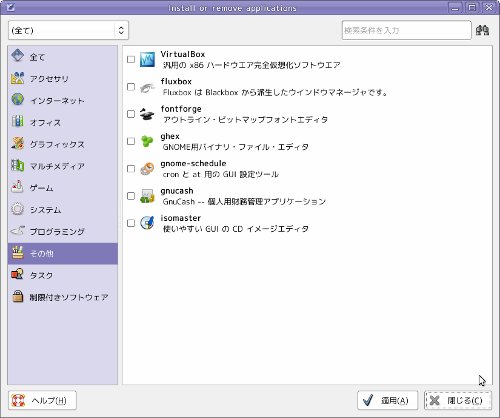Maximize the Install or remove applications window
Screen dimensions: 500x418
(x=472, y=7)
